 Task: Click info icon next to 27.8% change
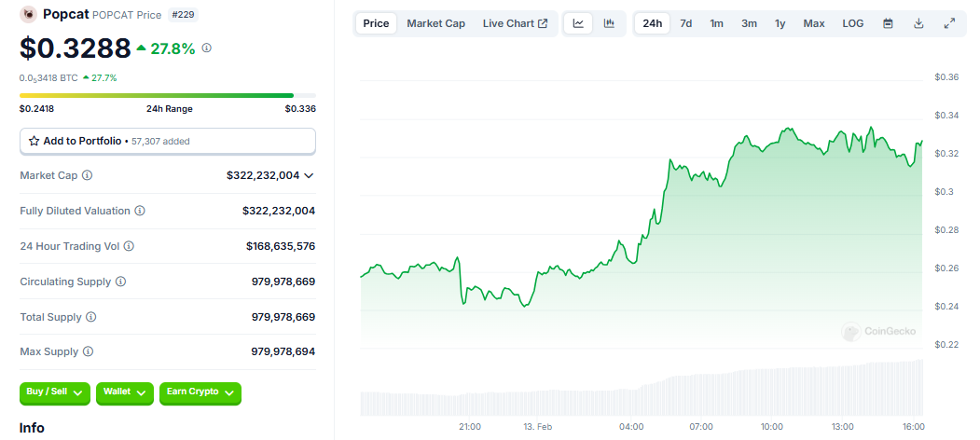pos(207,48)
